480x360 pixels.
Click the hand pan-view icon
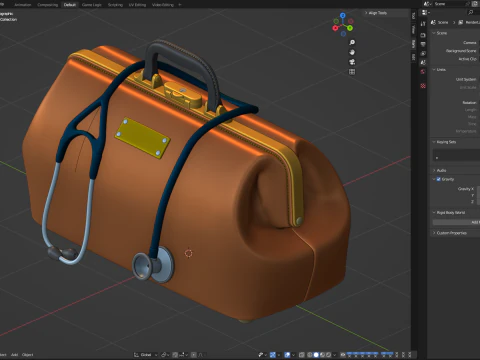pyautogui.click(x=352, y=52)
